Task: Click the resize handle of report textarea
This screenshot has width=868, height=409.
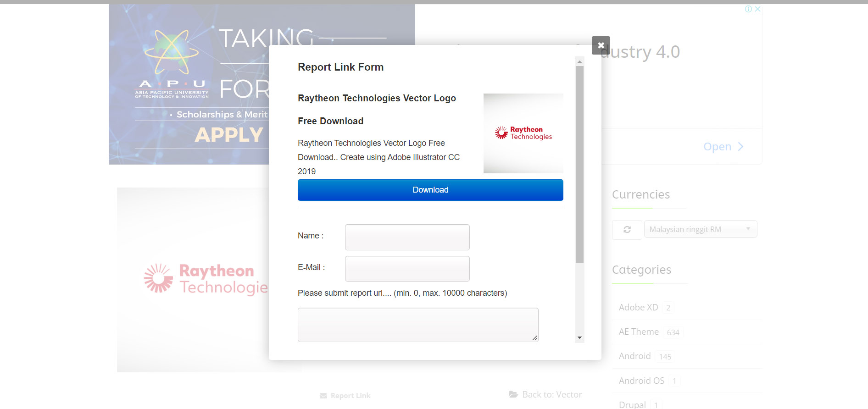Action: tap(535, 338)
